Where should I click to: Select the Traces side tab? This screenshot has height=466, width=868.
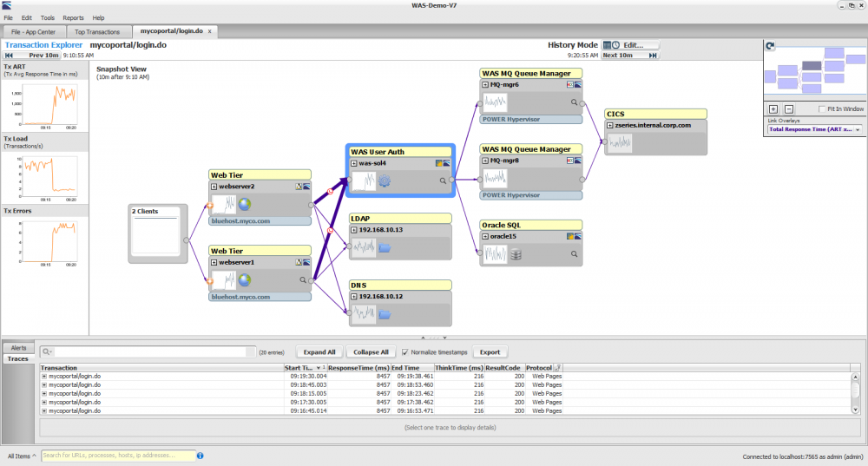[18, 359]
